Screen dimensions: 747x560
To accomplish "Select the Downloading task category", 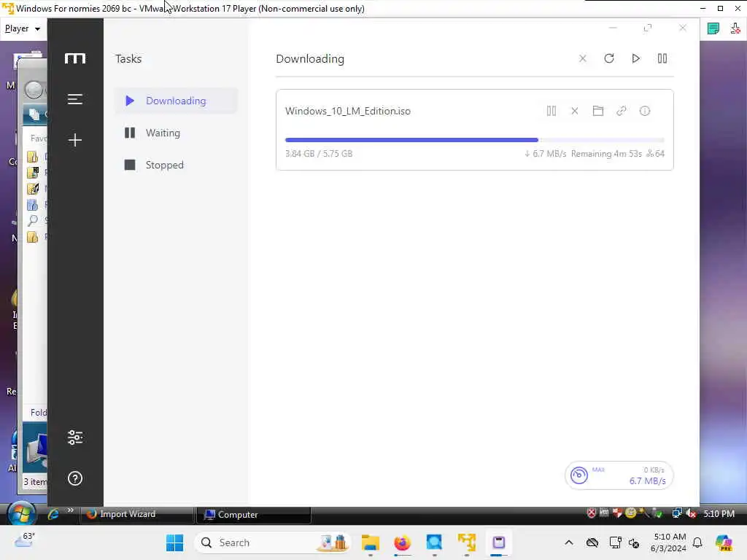I will [x=176, y=101].
